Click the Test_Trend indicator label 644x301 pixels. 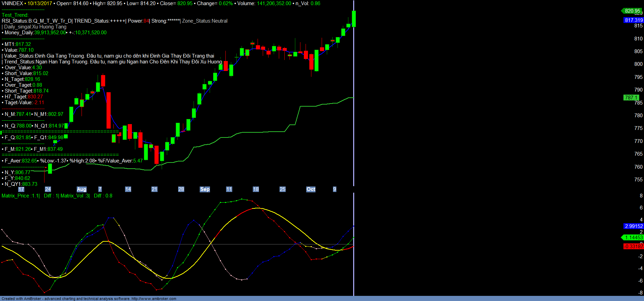click(15, 15)
